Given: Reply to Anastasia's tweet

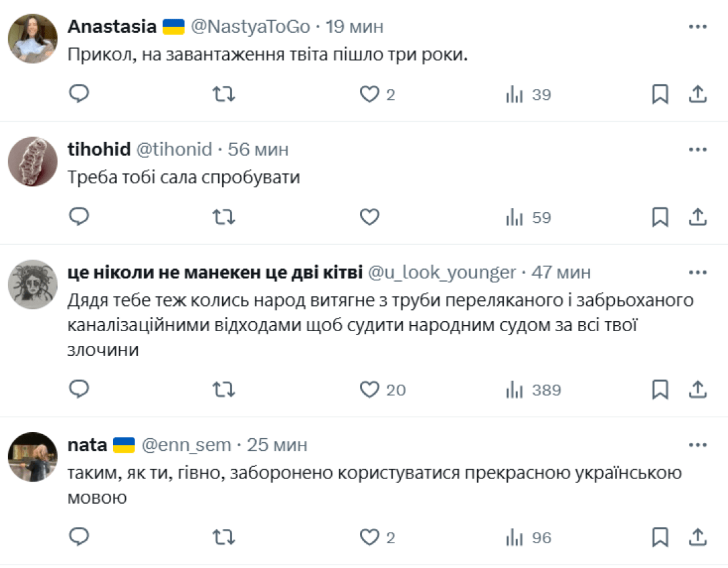Looking at the screenshot, I should [79, 94].
